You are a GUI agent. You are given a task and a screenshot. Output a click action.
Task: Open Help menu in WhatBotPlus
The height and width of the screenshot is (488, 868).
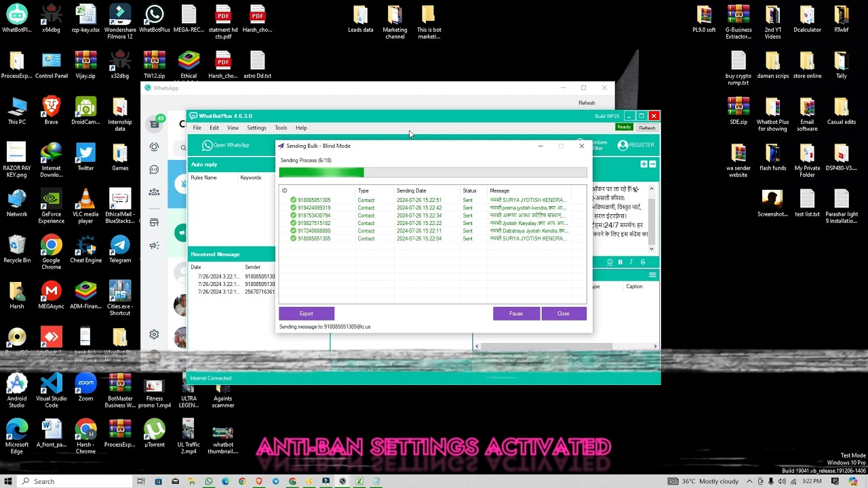(x=301, y=128)
